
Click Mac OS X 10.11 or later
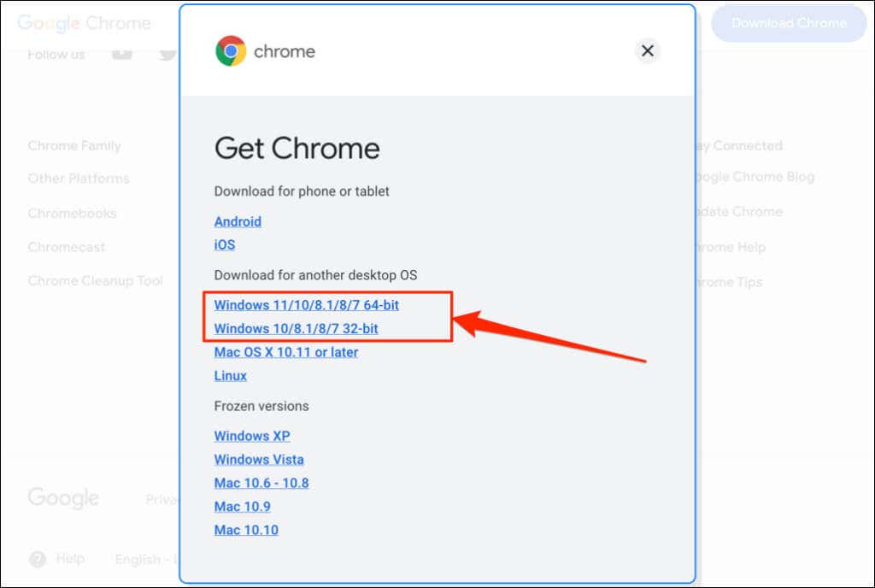[285, 352]
